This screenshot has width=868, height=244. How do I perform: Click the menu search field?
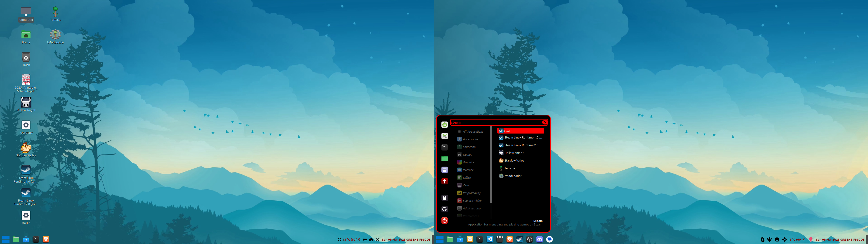pyautogui.click(x=495, y=122)
